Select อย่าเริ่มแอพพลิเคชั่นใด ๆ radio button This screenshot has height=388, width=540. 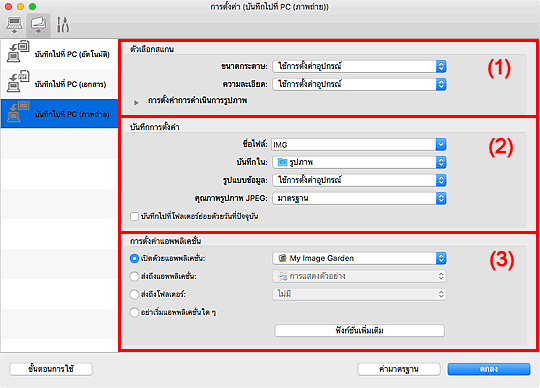click(x=134, y=313)
